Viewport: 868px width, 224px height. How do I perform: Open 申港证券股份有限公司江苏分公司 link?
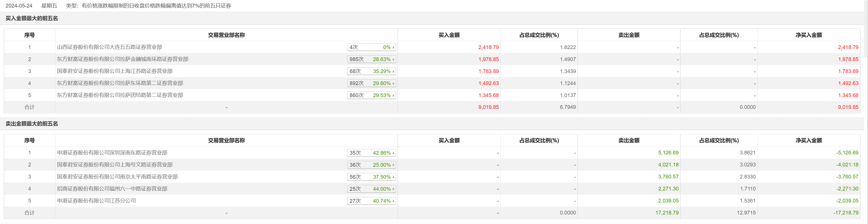click(x=96, y=201)
